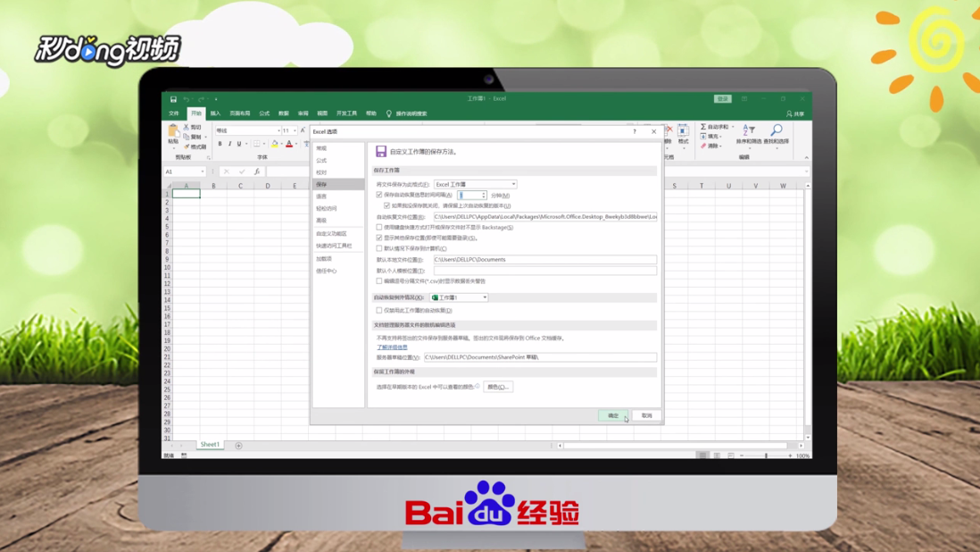Click the dialog Help question mark

point(635,131)
